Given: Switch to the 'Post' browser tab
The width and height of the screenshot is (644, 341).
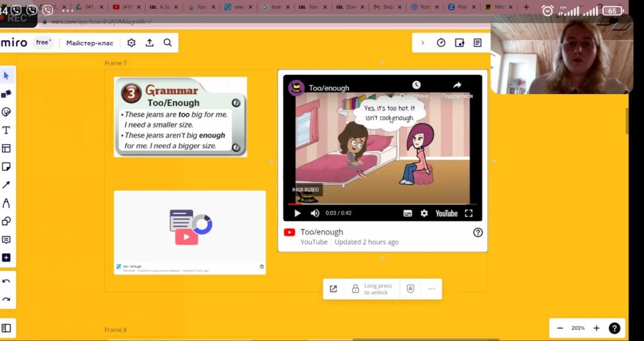Looking at the screenshot, I should click(461, 7).
